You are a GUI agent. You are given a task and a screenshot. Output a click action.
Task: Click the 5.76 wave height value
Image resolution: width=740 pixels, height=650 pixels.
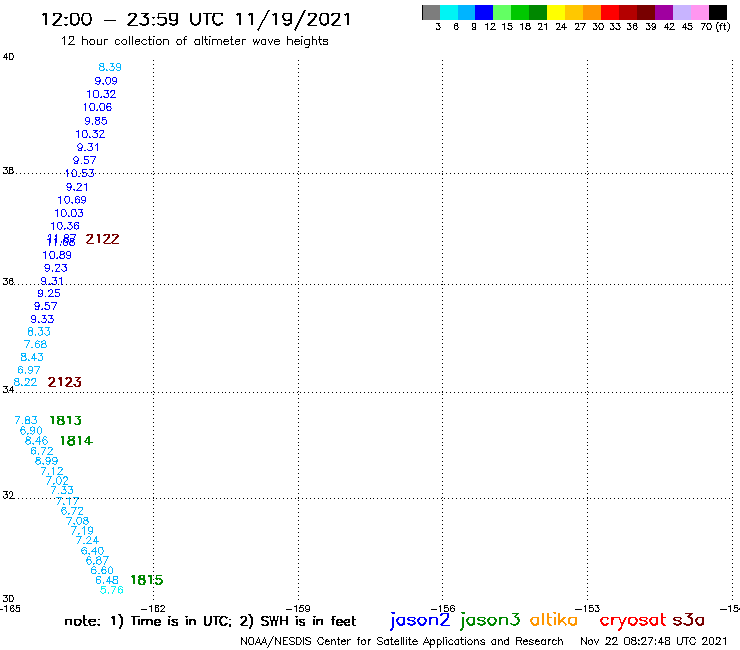pos(112,590)
